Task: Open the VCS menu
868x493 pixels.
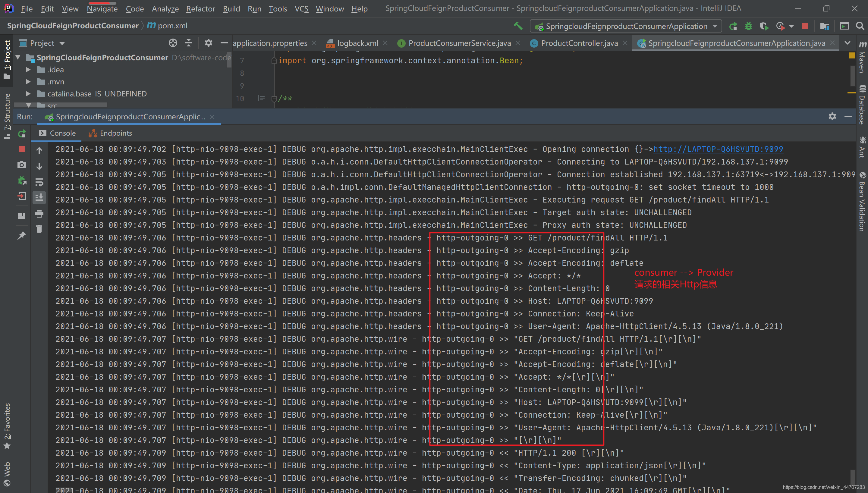Action: click(301, 9)
